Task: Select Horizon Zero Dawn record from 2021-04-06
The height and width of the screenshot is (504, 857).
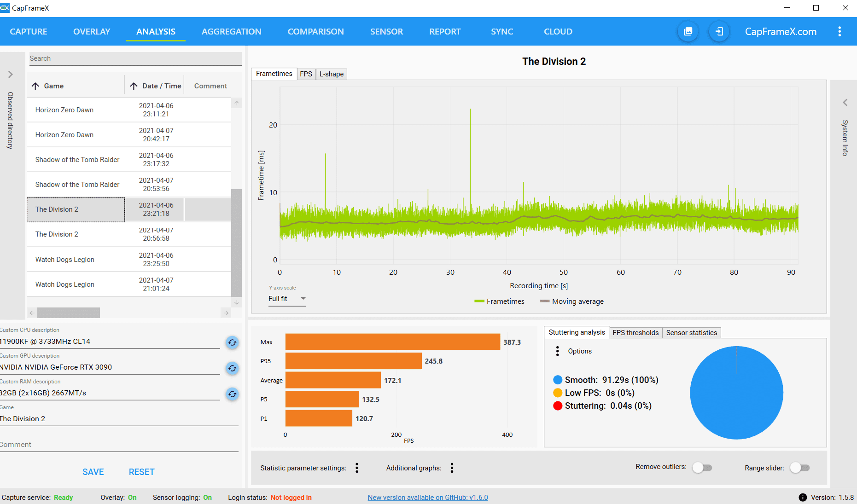Action: click(129, 110)
